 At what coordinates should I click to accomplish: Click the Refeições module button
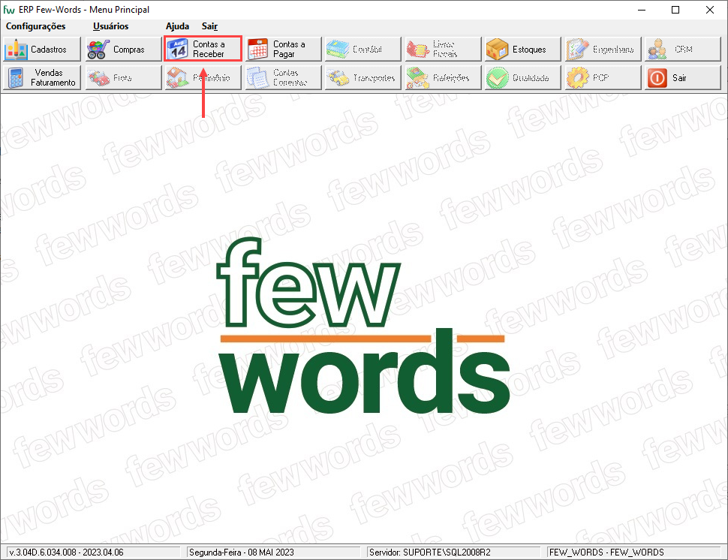point(443,77)
